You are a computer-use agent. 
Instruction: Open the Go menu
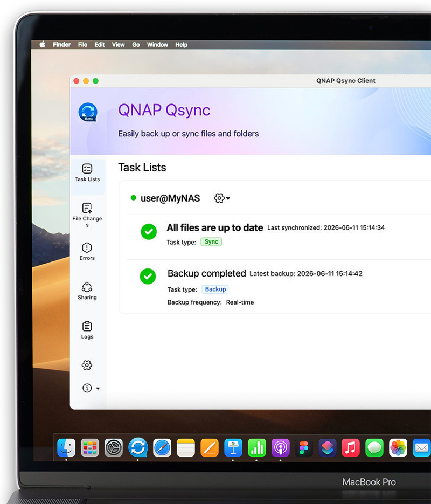[136, 44]
